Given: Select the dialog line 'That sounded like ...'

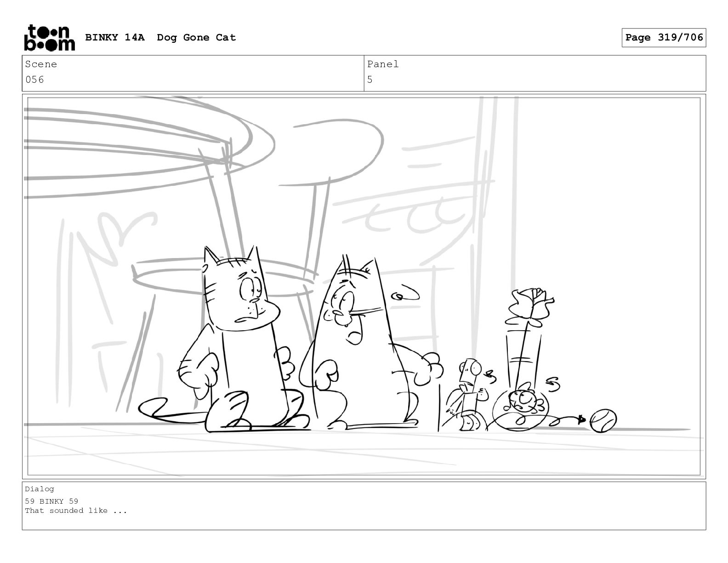Looking at the screenshot, I should point(76,511).
